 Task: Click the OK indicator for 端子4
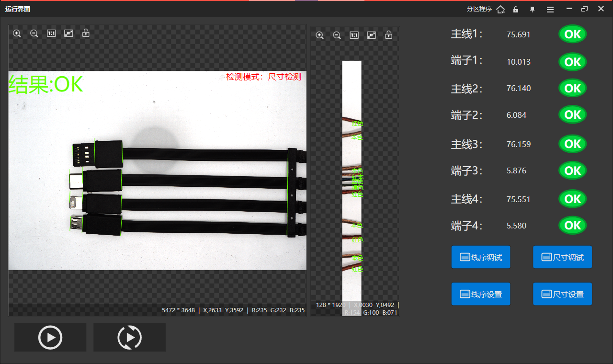coord(573,225)
